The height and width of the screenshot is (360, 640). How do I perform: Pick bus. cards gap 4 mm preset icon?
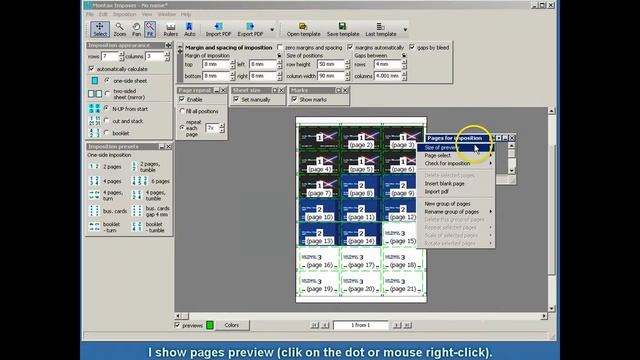coord(137,211)
